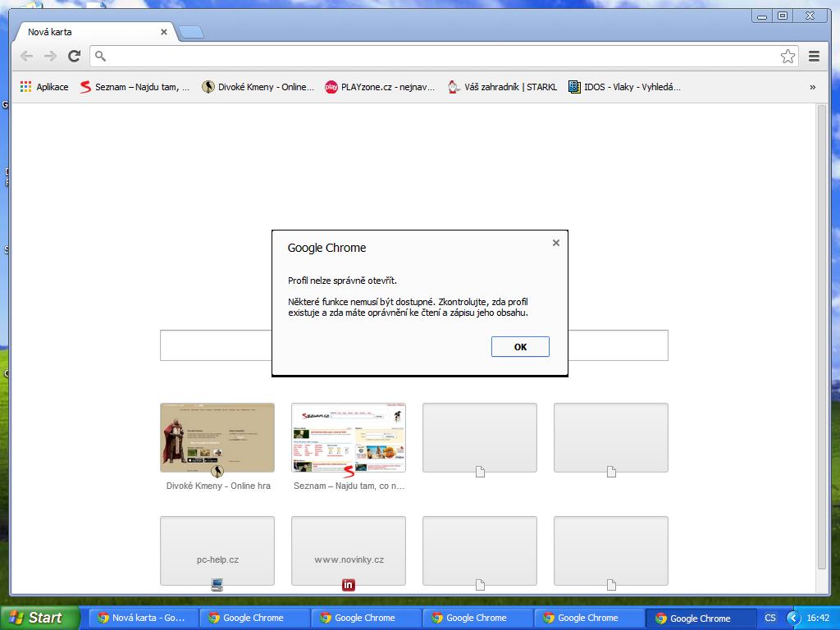840x630 pixels.
Task: Click the novinky.cz red favicon
Action: point(348,585)
